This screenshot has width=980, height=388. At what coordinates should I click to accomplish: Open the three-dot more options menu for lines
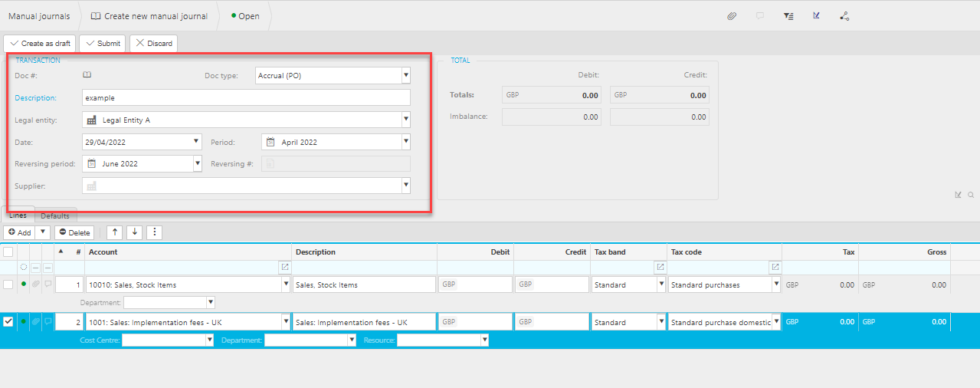coord(154,232)
